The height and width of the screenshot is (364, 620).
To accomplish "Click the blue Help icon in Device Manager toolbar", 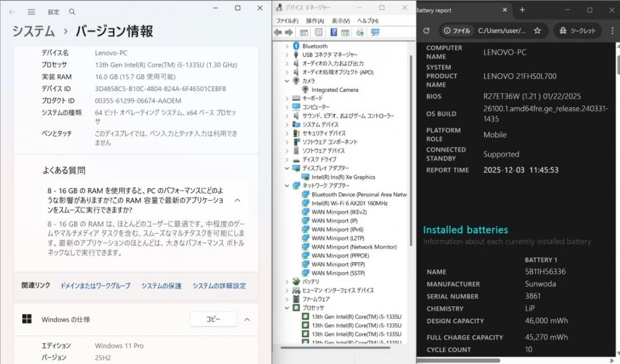I will [x=334, y=32].
